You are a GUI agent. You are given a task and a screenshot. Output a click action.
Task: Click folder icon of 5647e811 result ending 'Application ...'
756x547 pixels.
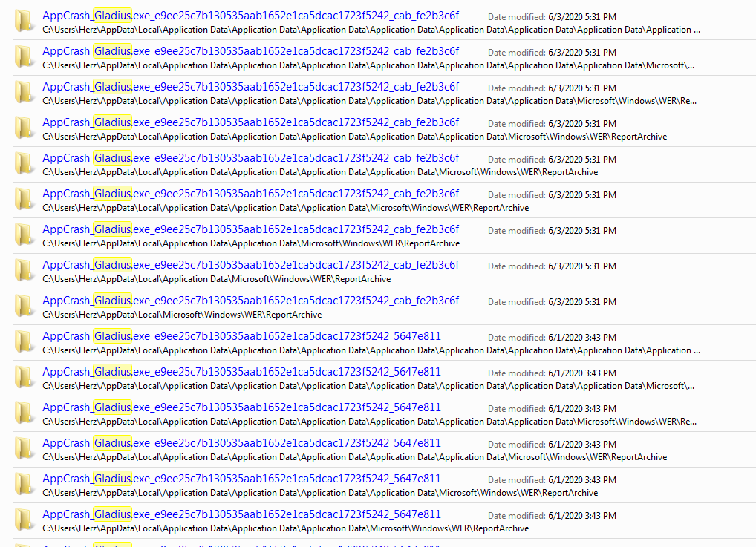pyautogui.click(x=24, y=342)
